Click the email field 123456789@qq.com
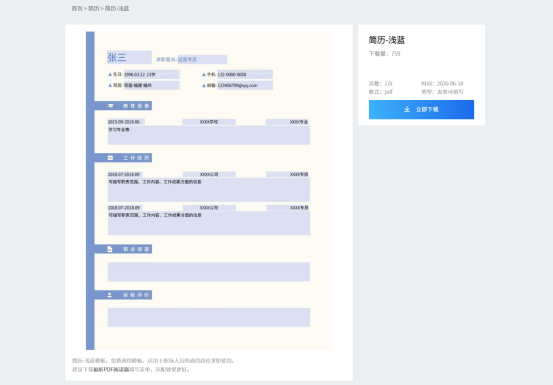Image resolution: width=553 pixels, height=385 pixels. coord(245,85)
